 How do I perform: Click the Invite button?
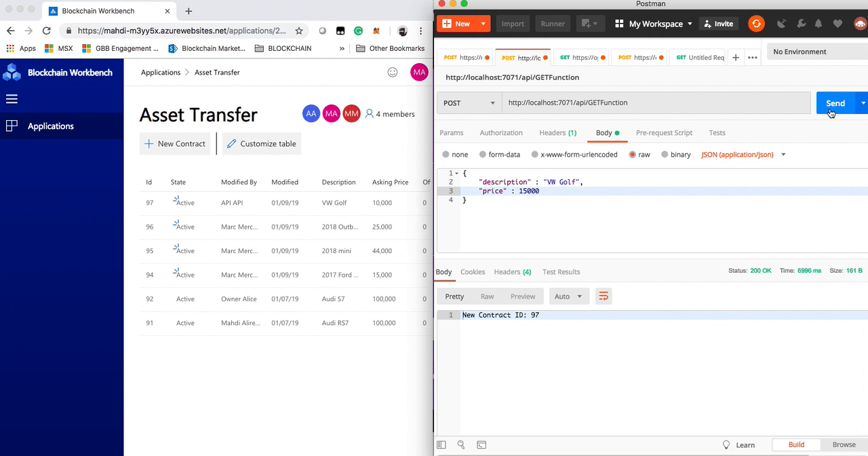pos(718,24)
